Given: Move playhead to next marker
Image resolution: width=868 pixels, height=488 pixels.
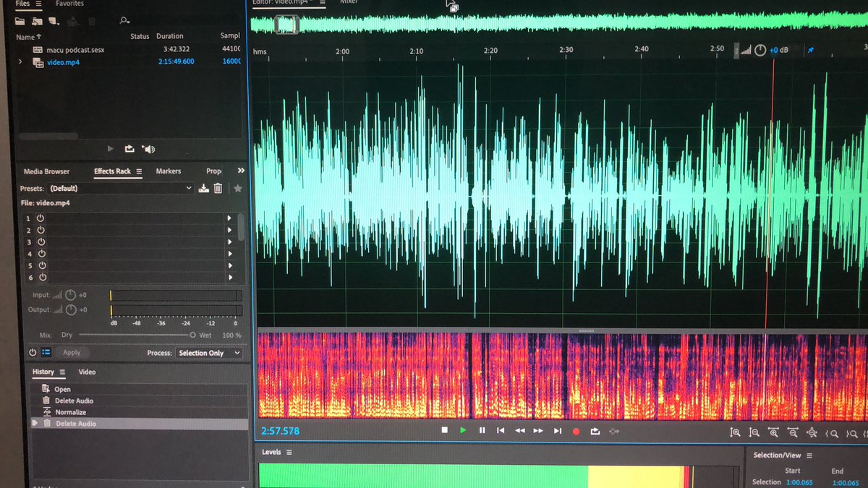Looking at the screenshot, I should click(557, 430).
